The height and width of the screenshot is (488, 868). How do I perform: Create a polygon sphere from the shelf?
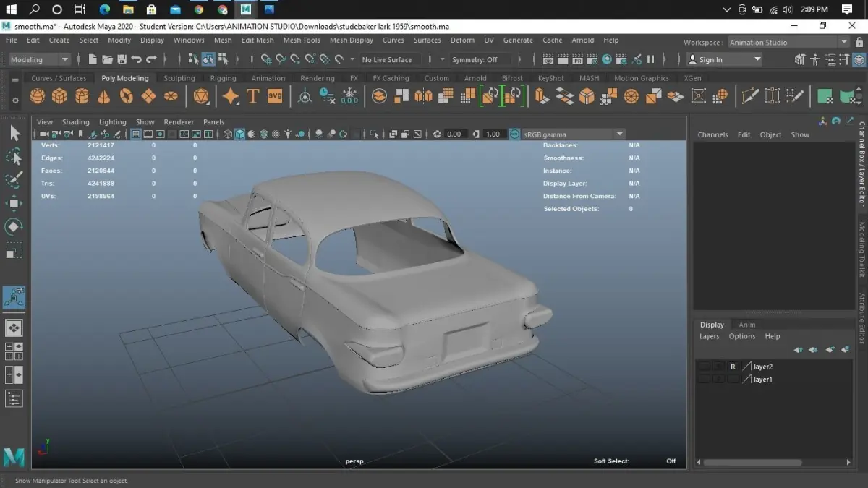click(x=38, y=96)
